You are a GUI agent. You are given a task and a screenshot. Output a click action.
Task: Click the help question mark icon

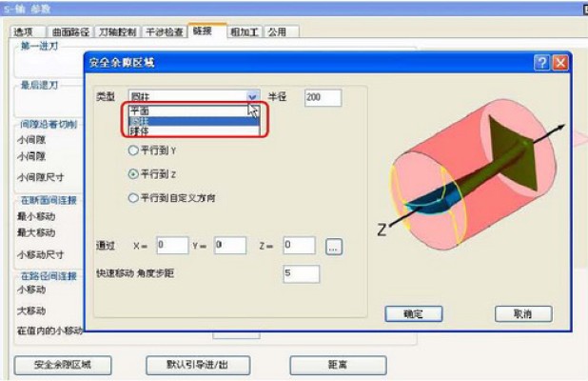(541, 62)
